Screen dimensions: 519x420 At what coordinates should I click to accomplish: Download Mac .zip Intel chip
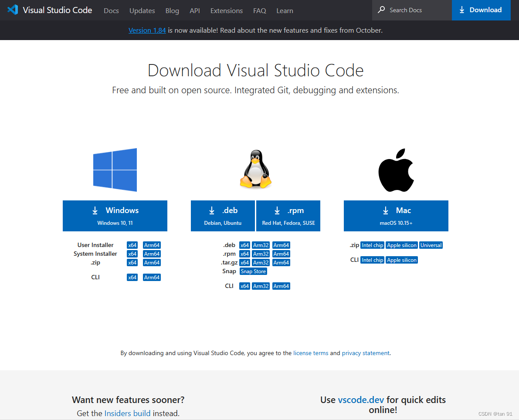point(373,245)
